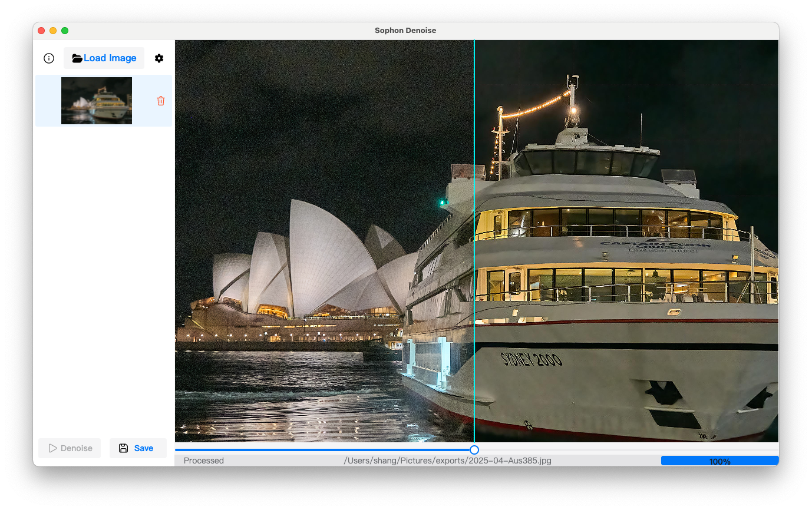Delete the loaded image with trash icon

click(161, 101)
